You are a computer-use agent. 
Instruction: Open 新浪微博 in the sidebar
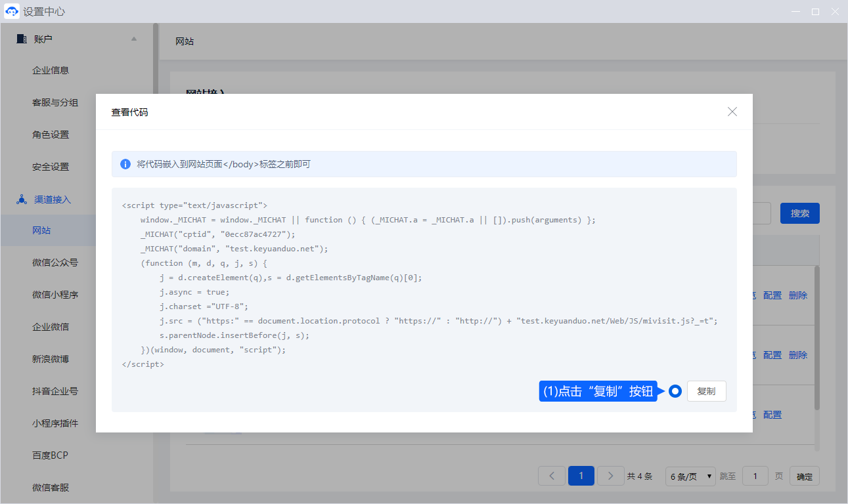click(51, 359)
